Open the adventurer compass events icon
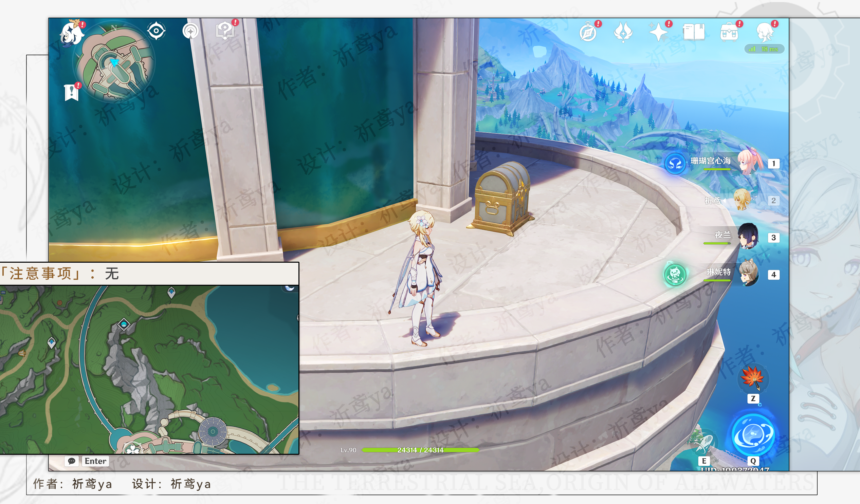The image size is (860, 504). point(588,33)
